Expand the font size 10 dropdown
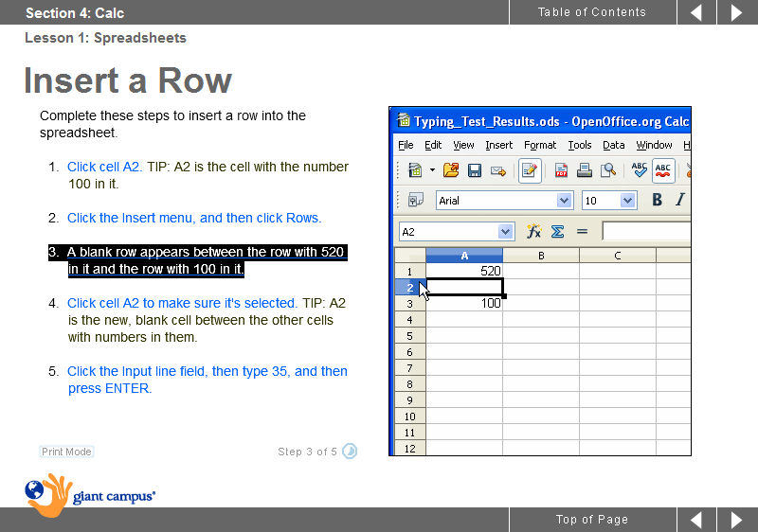This screenshot has height=532, width=758. 627,201
